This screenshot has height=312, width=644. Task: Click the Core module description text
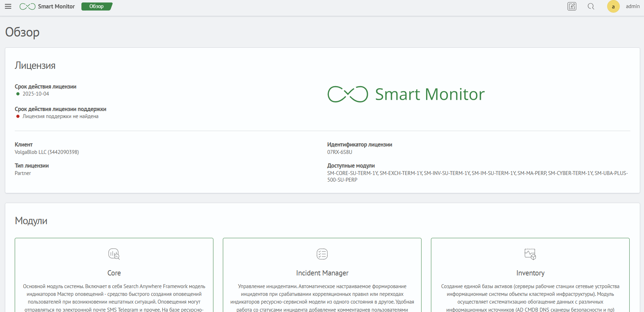[x=114, y=298]
